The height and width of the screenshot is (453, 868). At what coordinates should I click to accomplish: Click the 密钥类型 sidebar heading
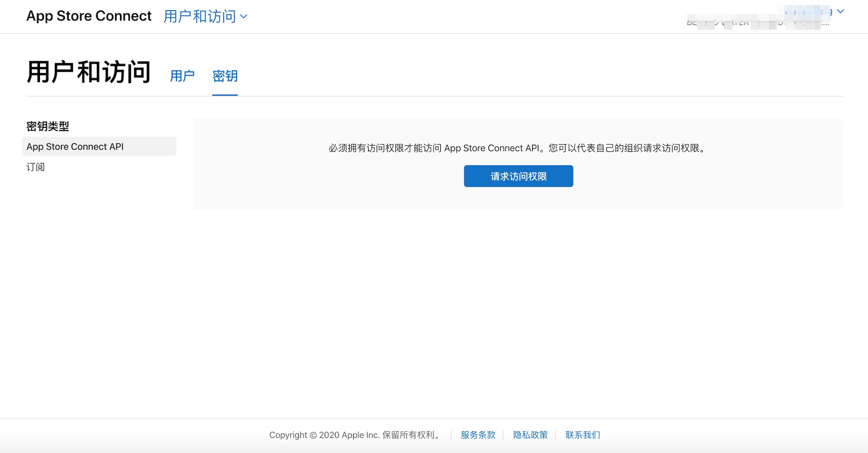[48, 126]
